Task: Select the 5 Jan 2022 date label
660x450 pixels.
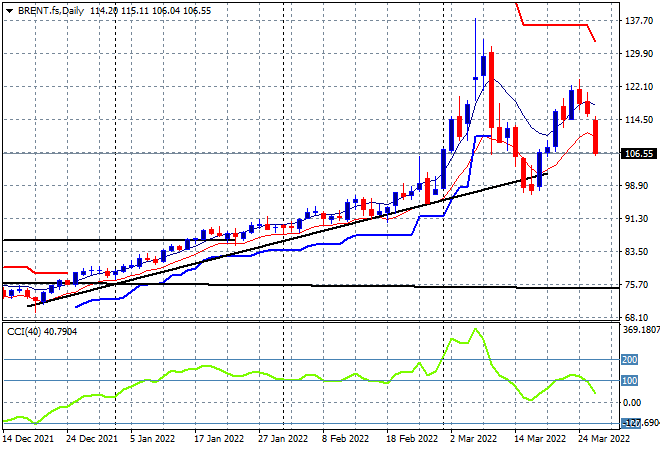Action: pyautogui.click(x=152, y=439)
